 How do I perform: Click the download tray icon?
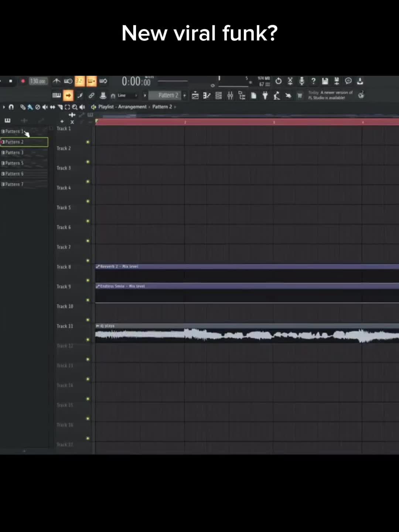(360, 81)
